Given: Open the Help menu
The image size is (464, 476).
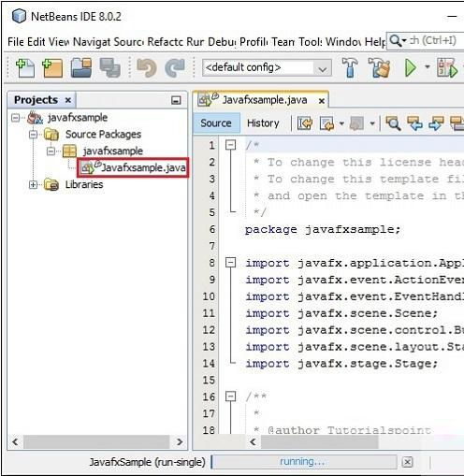Looking at the screenshot, I should 375,41.
